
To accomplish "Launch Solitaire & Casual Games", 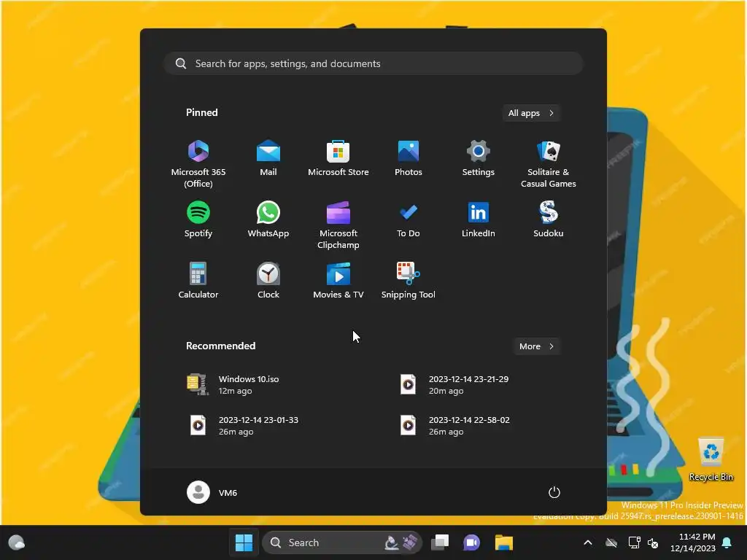I will (x=549, y=164).
